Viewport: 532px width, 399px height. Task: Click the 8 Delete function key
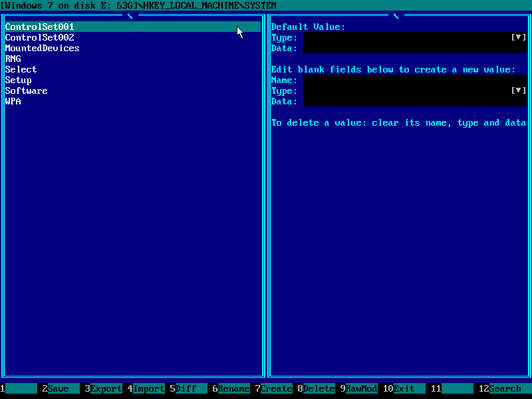317,388
